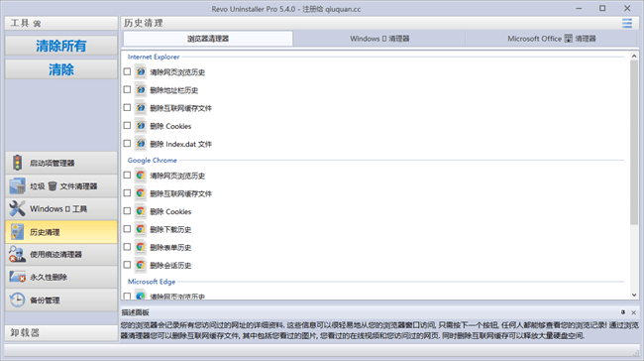Switch to Microsoft Office 清理器 tab
This screenshot has width=644, height=361.
coord(551,39)
